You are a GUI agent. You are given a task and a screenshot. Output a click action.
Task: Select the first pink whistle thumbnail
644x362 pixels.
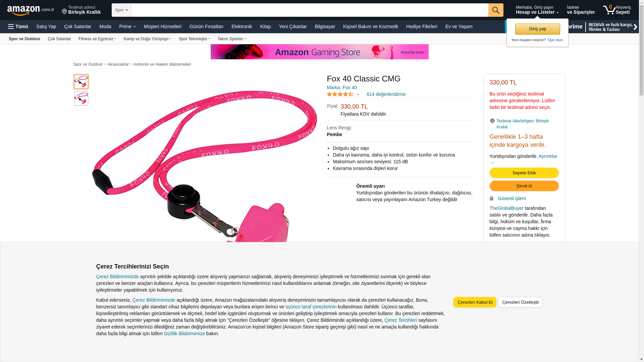pyautogui.click(x=81, y=82)
